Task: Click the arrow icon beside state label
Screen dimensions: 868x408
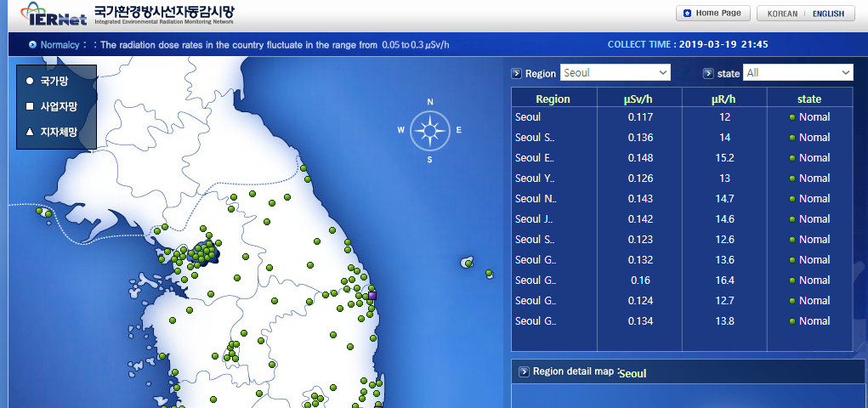Action: point(708,74)
